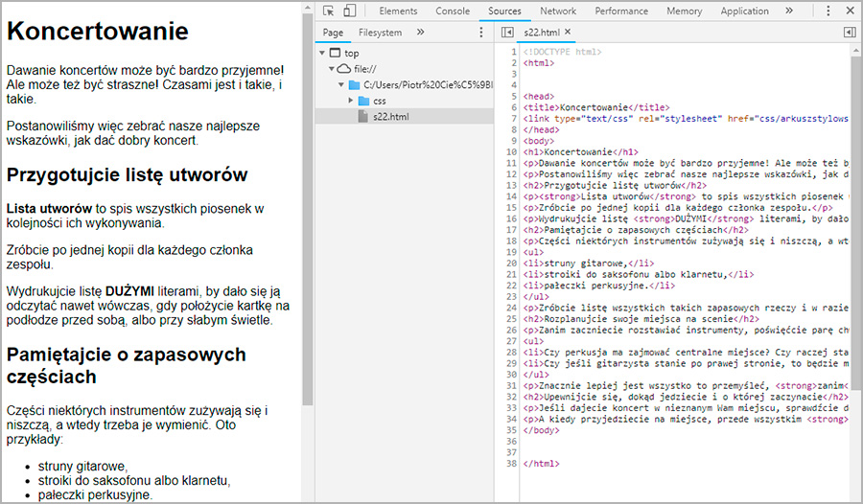
Task: Collapse the top tree node arrow
Action: [x=322, y=53]
